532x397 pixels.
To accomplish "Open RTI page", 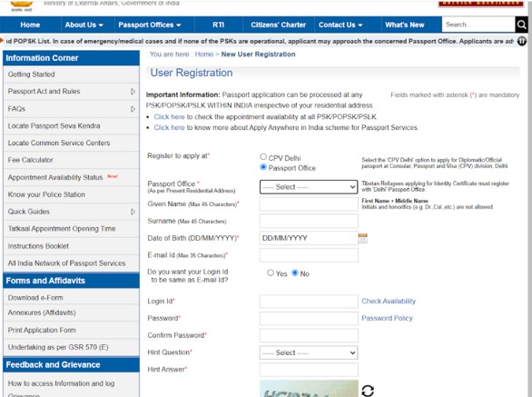I will point(219,25).
